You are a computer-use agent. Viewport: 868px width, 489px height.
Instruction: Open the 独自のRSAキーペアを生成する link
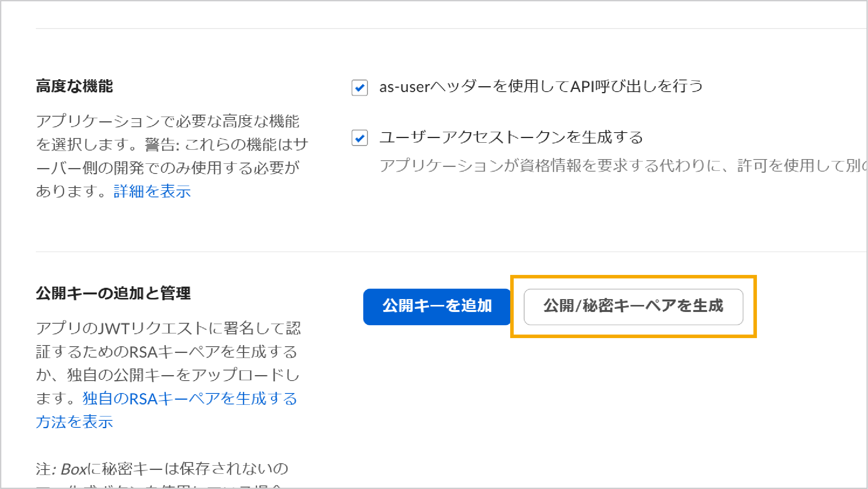pyautogui.click(x=190, y=399)
